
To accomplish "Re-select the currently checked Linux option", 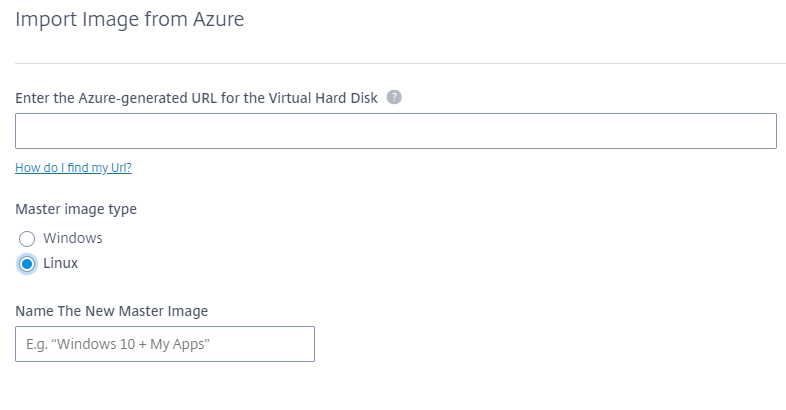I will click(x=27, y=264).
